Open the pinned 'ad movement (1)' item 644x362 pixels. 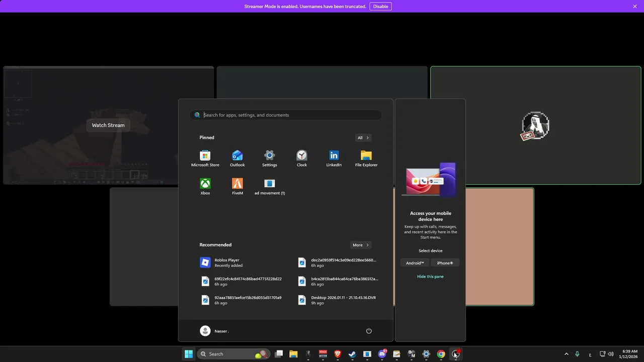(270, 187)
